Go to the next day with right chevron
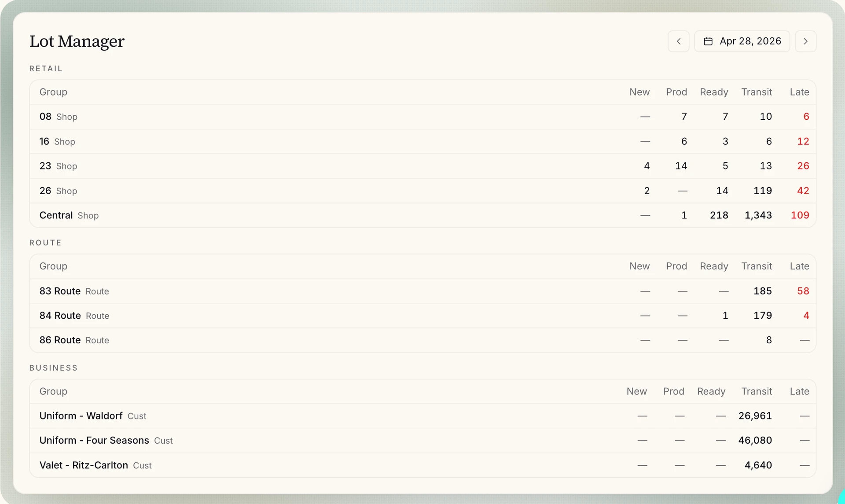 point(805,41)
